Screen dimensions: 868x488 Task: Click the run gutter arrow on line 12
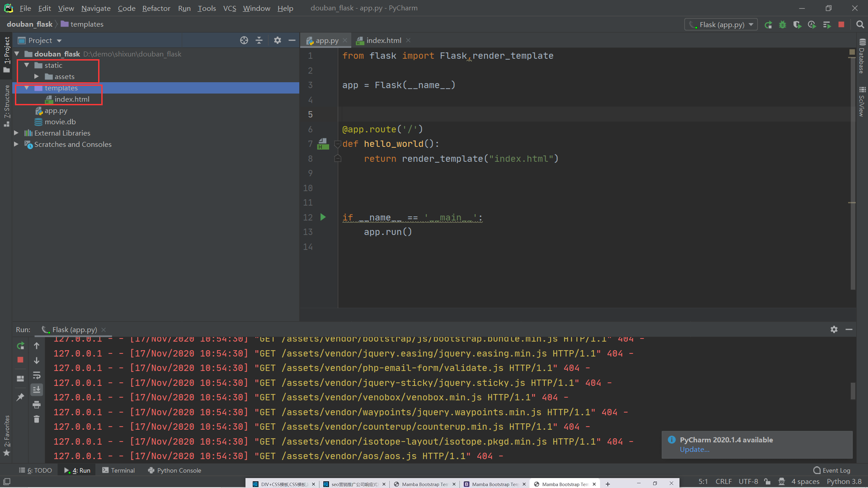pyautogui.click(x=323, y=217)
